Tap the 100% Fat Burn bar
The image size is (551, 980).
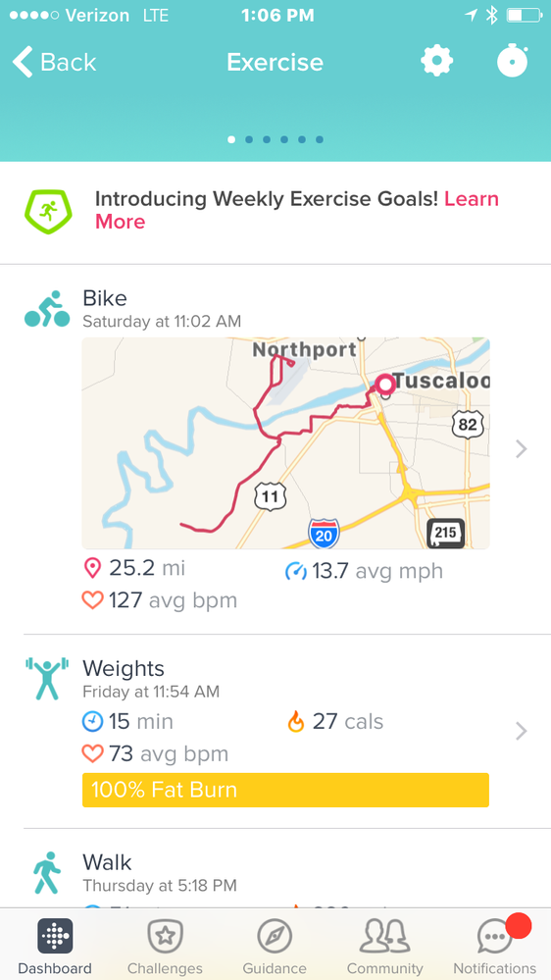pyautogui.click(x=285, y=790)
